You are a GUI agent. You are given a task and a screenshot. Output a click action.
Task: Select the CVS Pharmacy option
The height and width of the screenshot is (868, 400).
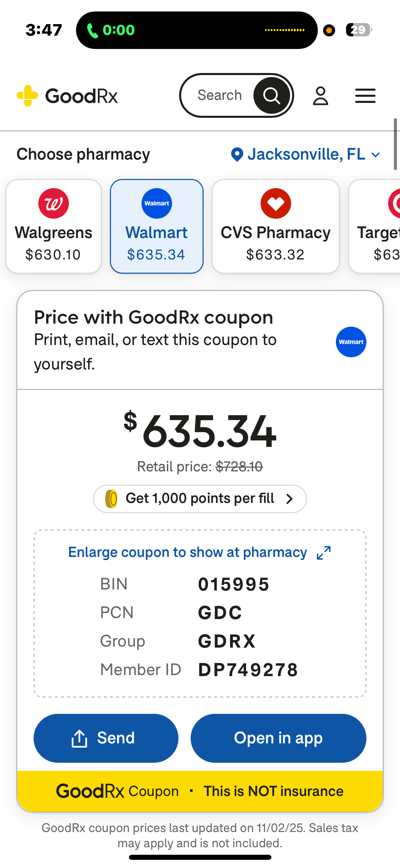(275, 226)
